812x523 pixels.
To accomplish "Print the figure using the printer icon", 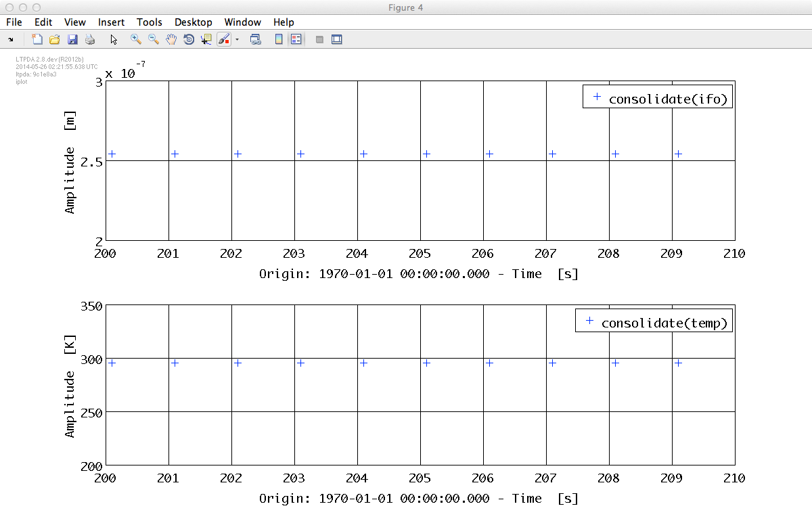I will point(90,39).
